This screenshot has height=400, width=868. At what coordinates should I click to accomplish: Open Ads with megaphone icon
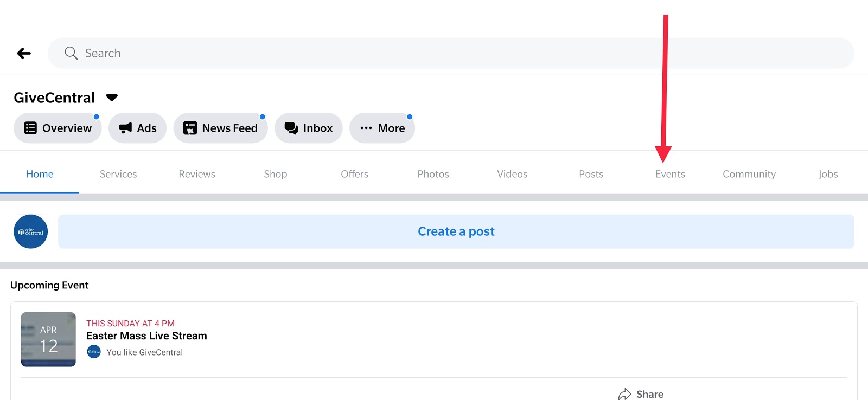(137, 128)
